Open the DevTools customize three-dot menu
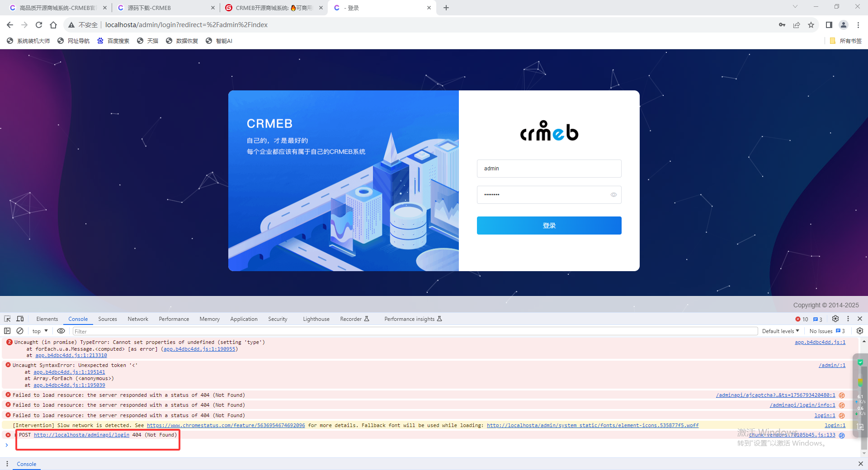The width and height of the screenshot is (868, 470). tap(848, 319)
